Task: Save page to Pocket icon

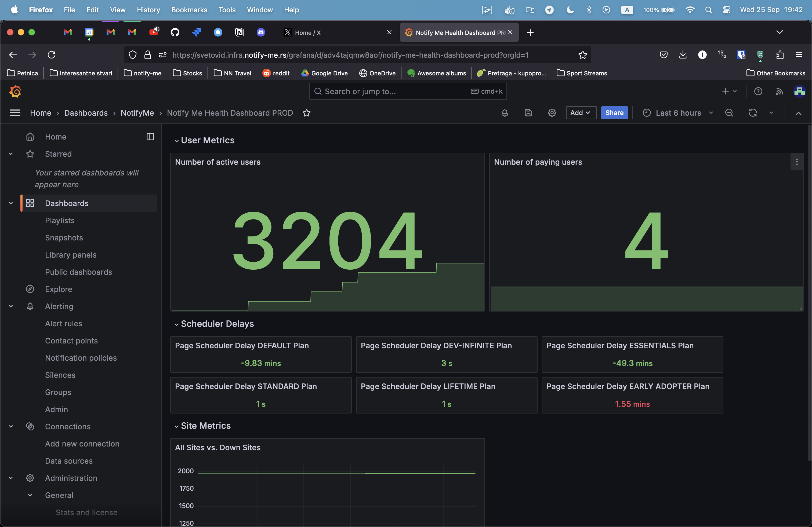Action: (x=664, y=55)
